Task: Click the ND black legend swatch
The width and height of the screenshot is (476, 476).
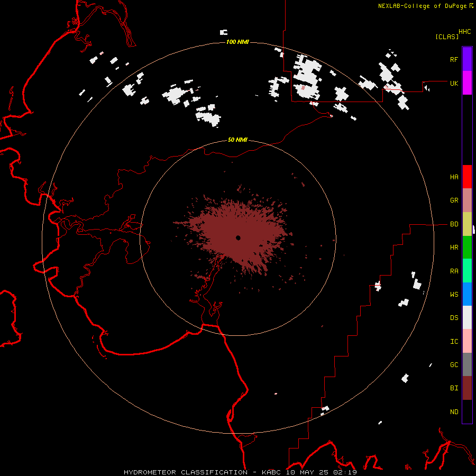Action: pos(467,411)
